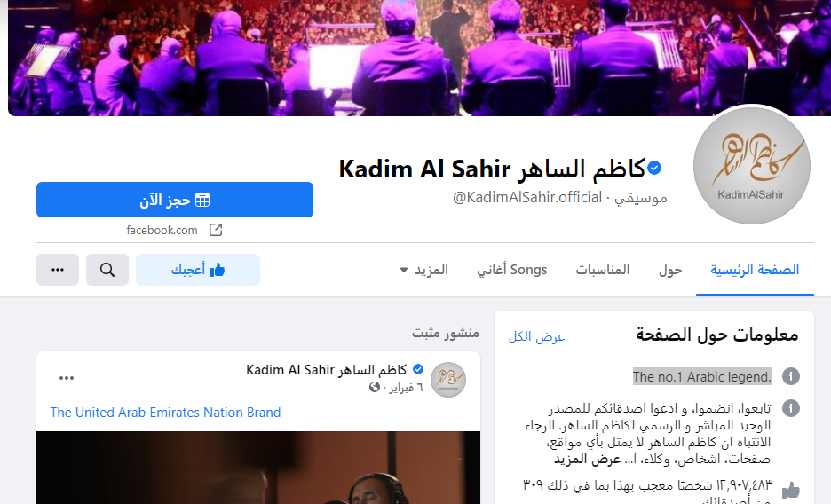Click عرض الكل link in page info
Screen dimensions: 831x504
[537, 336]
